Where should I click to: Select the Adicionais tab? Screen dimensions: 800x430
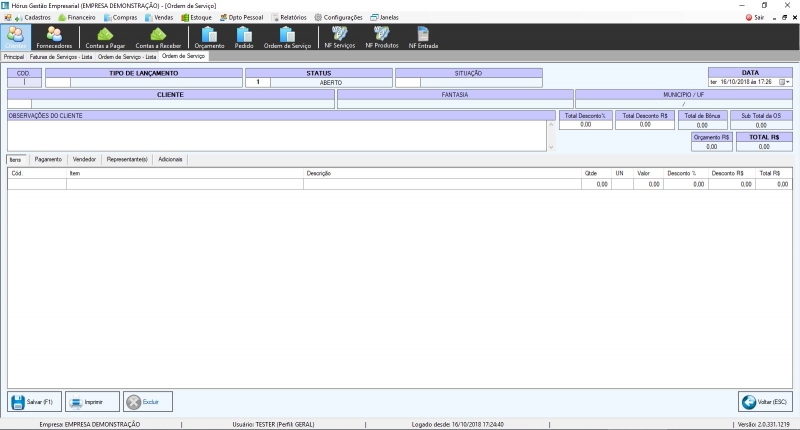[170, 160]
